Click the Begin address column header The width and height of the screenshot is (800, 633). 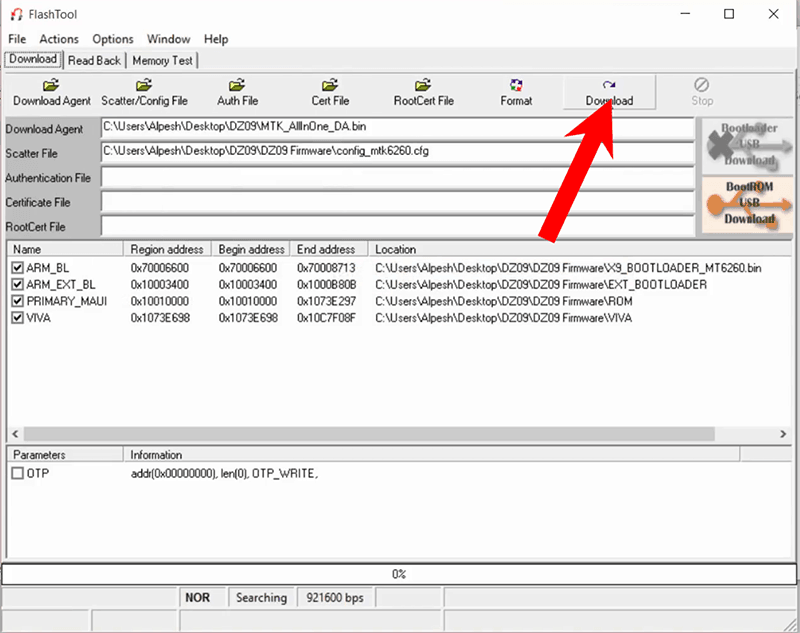[x=251, y=249]
